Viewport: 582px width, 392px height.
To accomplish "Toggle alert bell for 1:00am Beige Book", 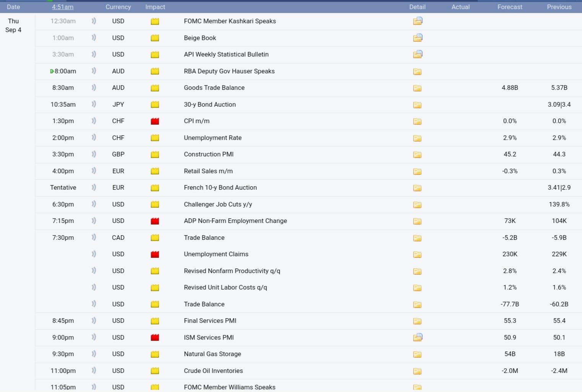I will point(94,37).
